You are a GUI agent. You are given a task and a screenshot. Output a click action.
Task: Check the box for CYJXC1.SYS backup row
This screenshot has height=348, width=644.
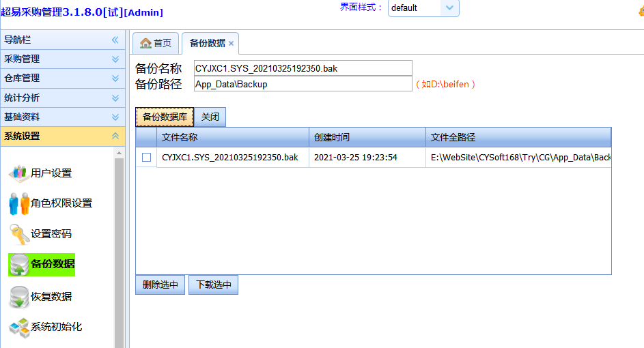[146, 158]
